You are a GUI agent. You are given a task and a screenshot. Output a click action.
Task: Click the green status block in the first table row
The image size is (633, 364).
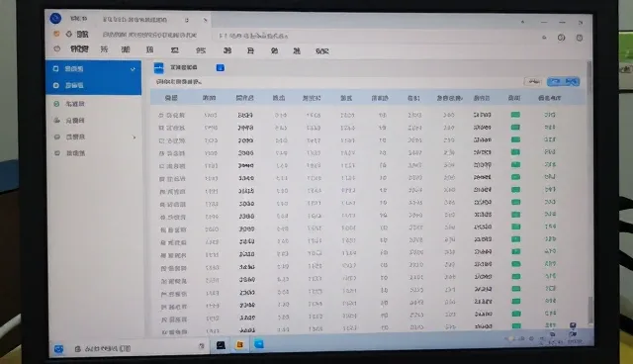[x=515, y=115]
